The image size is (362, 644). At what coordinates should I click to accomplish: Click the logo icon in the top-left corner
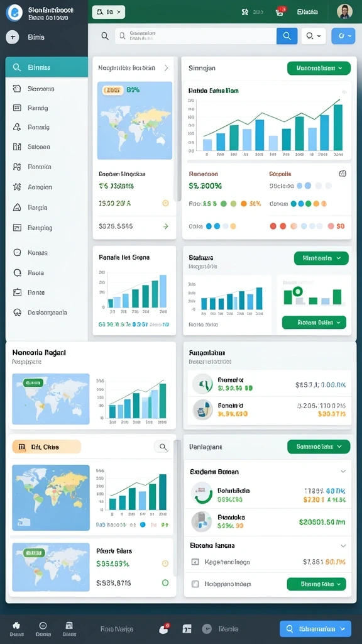coord(14,13)
